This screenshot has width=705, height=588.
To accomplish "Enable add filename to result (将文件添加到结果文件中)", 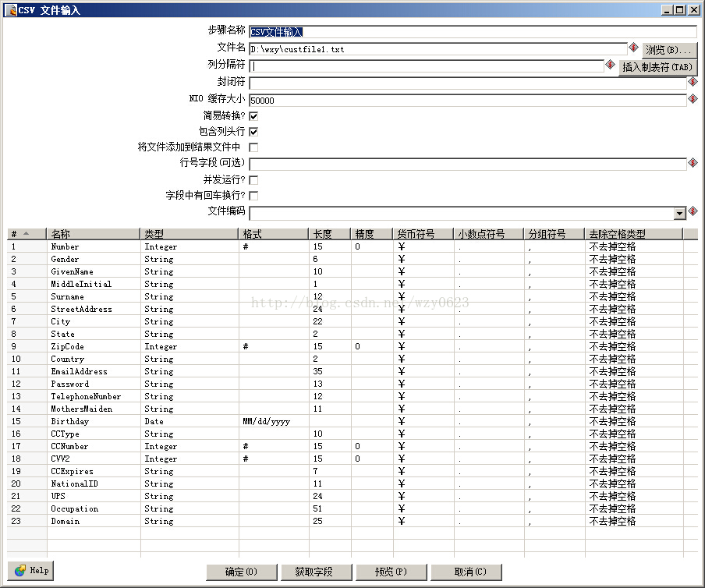I will click(253, 147).
